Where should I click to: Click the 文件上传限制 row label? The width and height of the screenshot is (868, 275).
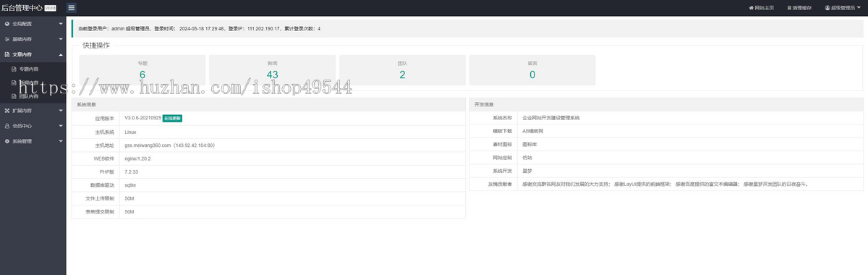click(101, 198)
